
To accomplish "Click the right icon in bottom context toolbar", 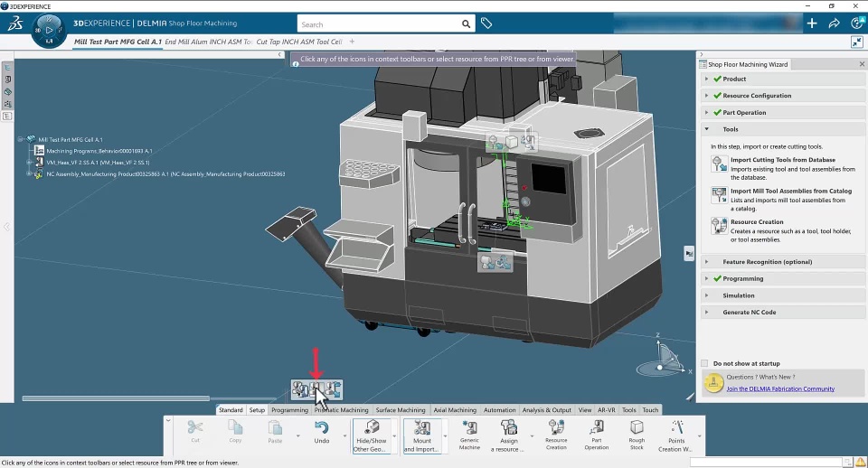I will tap(334, 389).
